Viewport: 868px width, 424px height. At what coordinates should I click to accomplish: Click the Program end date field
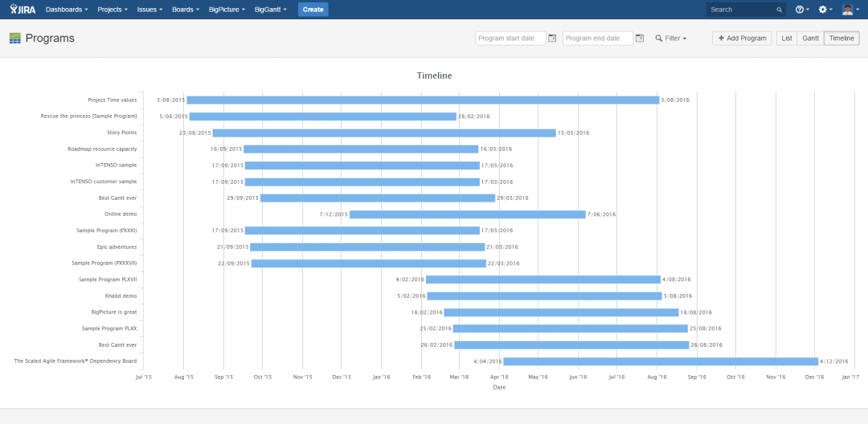coord(598,38)
